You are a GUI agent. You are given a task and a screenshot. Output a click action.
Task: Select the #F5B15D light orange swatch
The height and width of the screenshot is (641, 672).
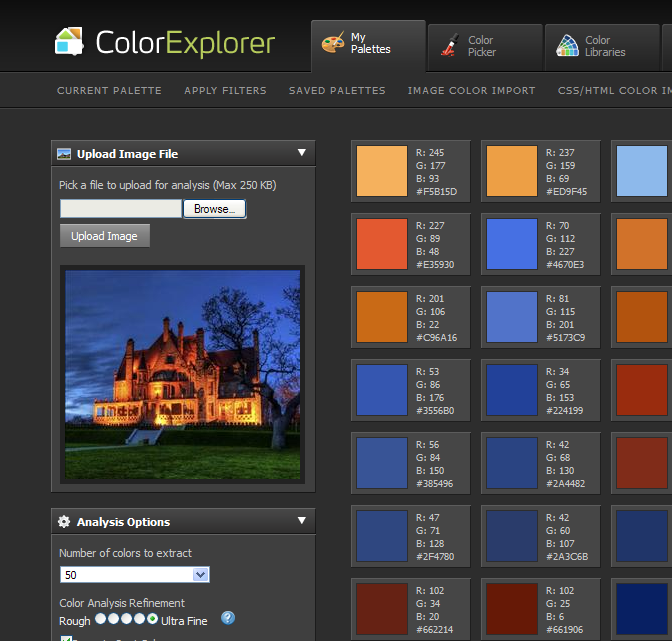[x=382, y=171]
